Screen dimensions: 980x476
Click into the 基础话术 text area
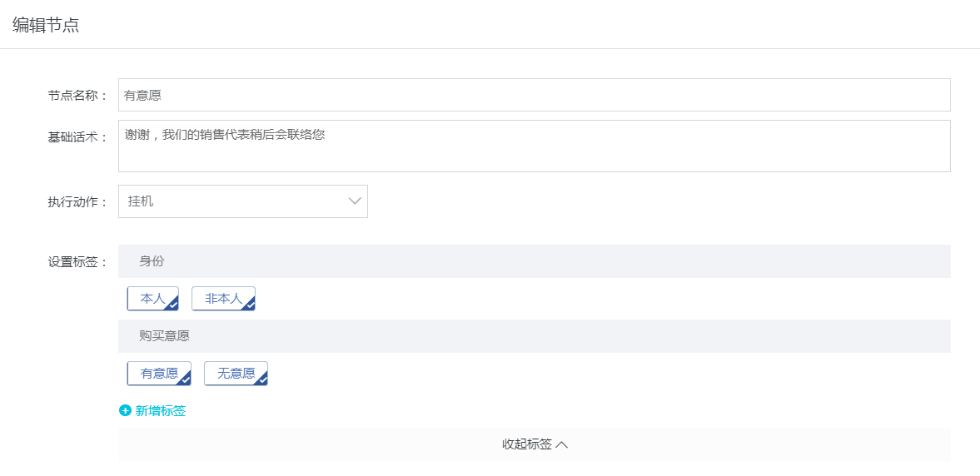click(x=535, y=146)
